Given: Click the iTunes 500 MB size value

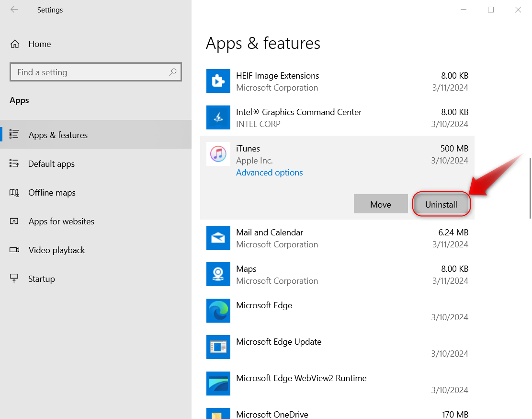Looking at the screenshot, I should pyautogui.click(x=454, y=149).
